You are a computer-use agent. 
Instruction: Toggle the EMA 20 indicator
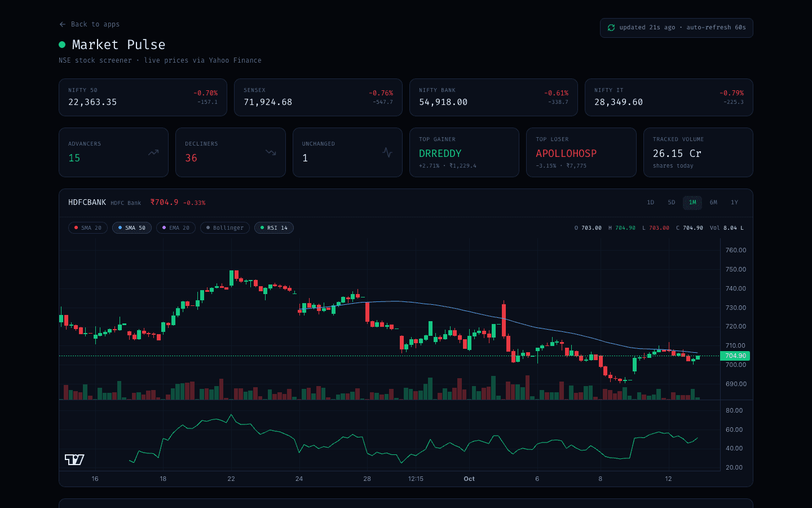tap(176, 228)
